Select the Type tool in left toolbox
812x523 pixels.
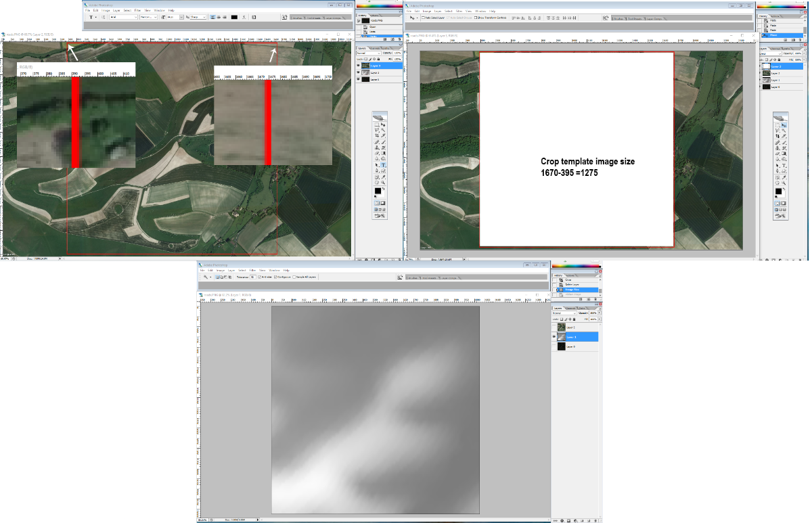[x=383, y=165]
